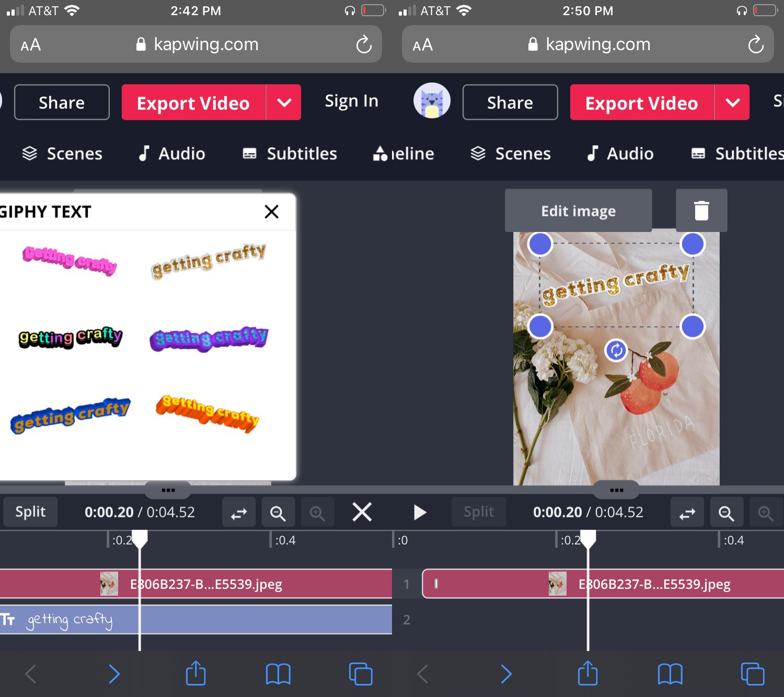Expand the left Export Video dropdown arrow
Image resolution: width=784 pixels, height=697 pixels.
(284, 102)
